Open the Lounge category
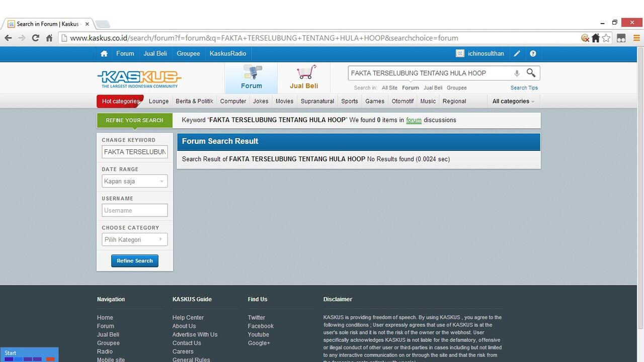Viewport: 644px width, 362px height. 158,101
